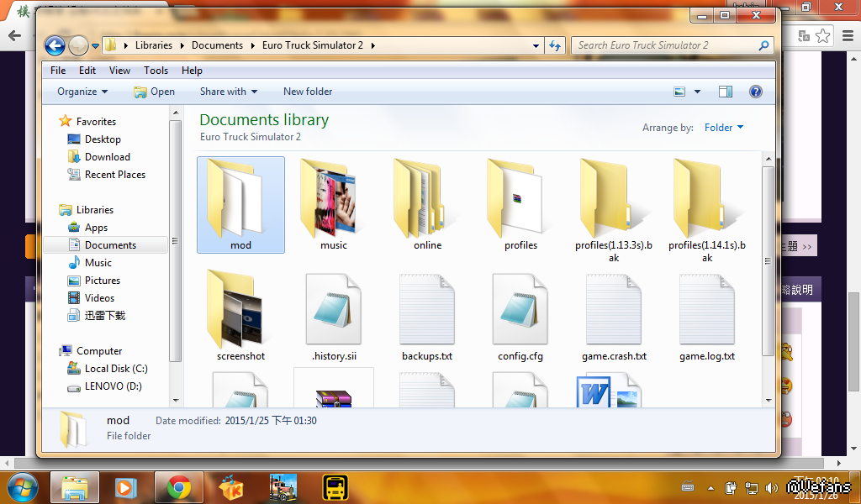The height and width of the screenshot is (504, 861).
Task: Click the Open button in toolbar
Action: click(155, 92)
